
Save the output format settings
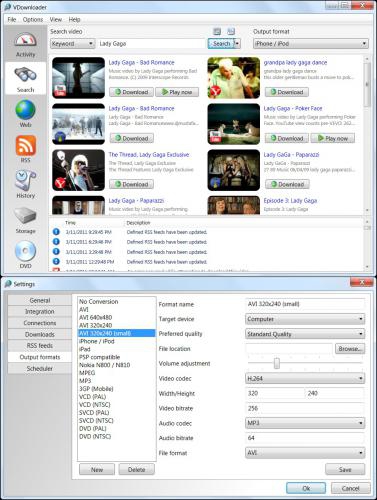[345, 469]
